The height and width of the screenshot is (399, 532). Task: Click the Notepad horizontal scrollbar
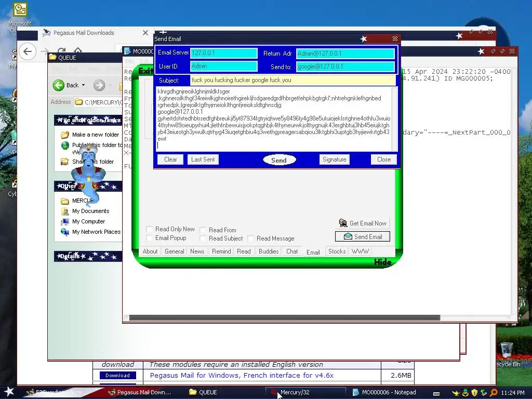pos(285,318)
